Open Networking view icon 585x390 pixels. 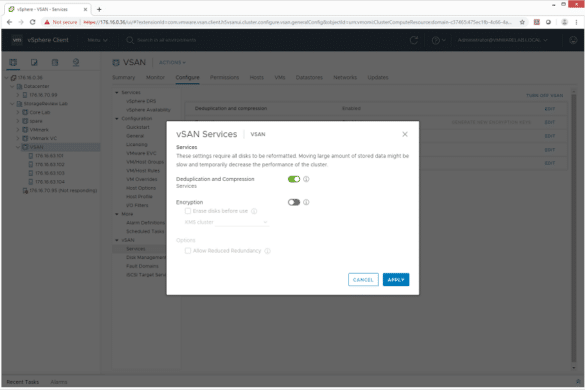pos(76,62)
